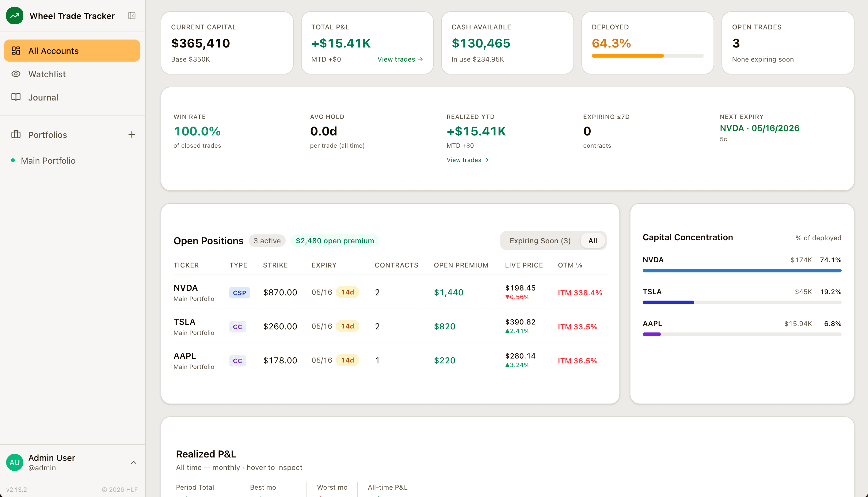Click Cash Available $130,465 value
Screen dimensions: 868x497
pyautogui.click(x=481, y=43)
